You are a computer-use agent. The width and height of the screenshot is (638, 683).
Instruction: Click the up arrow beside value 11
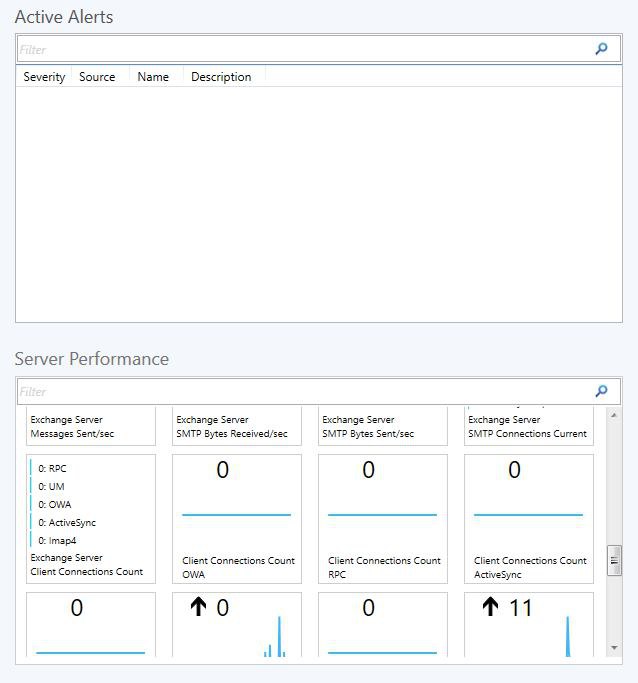point(490,606)
